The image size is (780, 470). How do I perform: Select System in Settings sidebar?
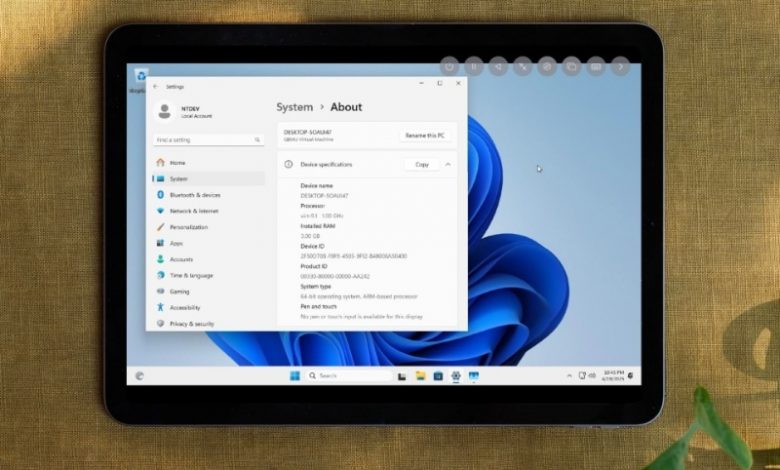pyautogui.click(x=208, y=179)
